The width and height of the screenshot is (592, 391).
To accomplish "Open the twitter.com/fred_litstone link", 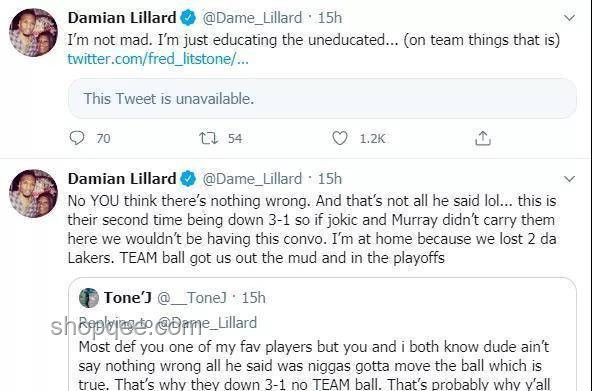I will 158,59.
